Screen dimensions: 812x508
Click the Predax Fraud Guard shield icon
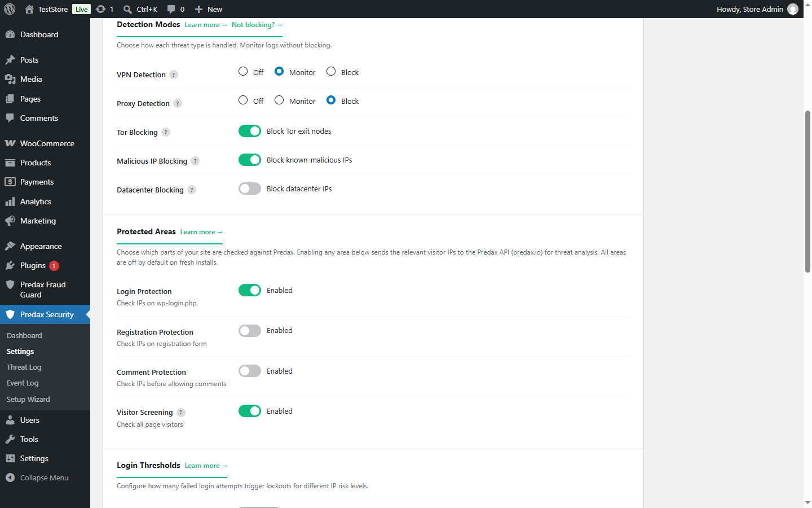coord(10,284)
